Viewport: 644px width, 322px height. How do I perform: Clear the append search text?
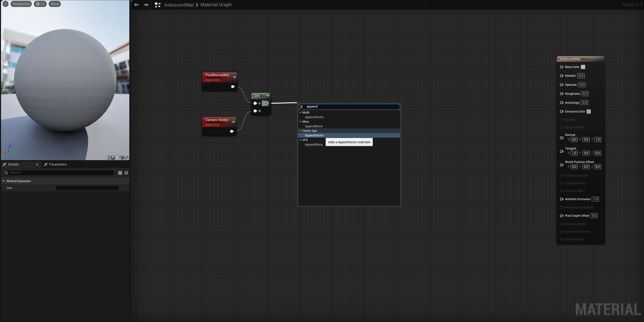click(301, 107)
